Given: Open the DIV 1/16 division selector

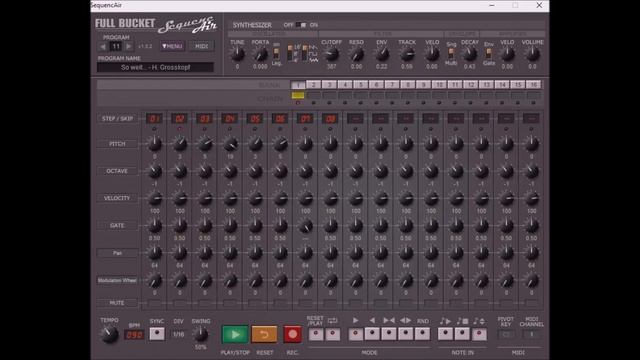Looking at the screenshot, I should tap(178, 334).
